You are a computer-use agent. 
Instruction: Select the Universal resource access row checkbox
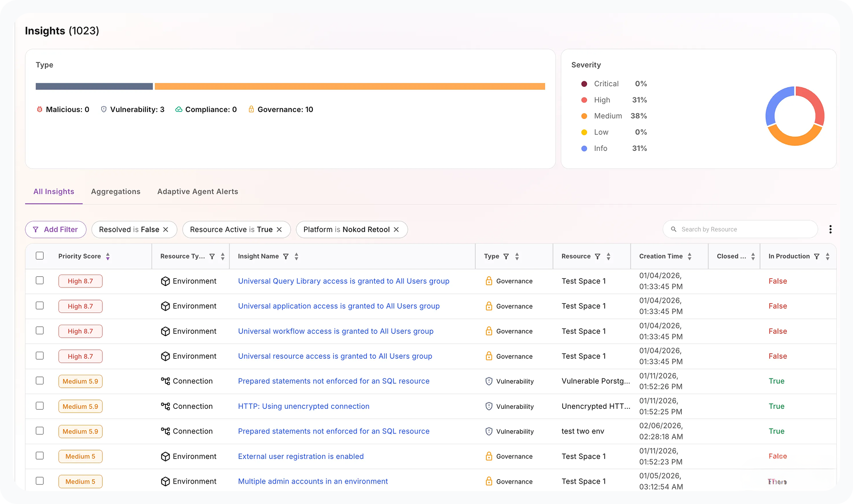click(40, 355)
